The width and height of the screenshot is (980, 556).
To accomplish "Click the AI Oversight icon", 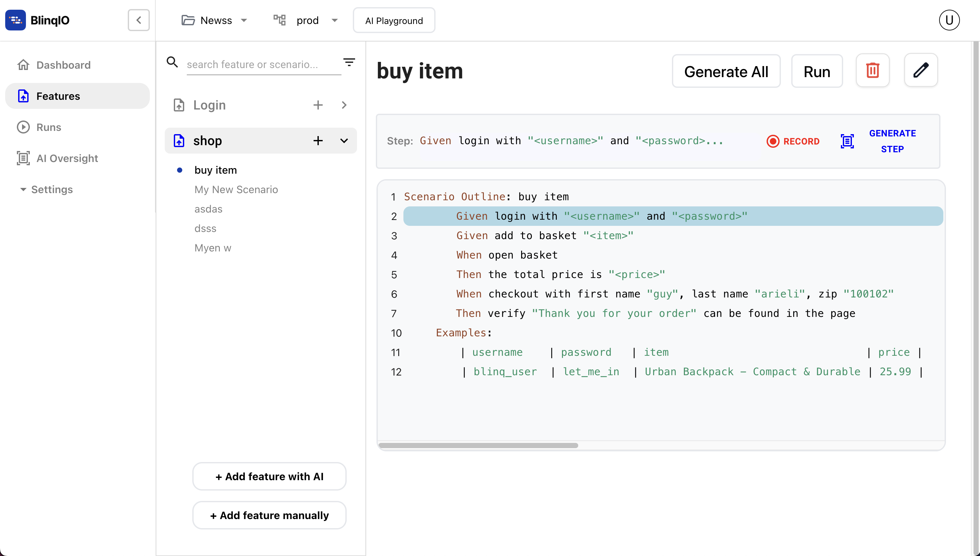I will (x=23, y=158).
